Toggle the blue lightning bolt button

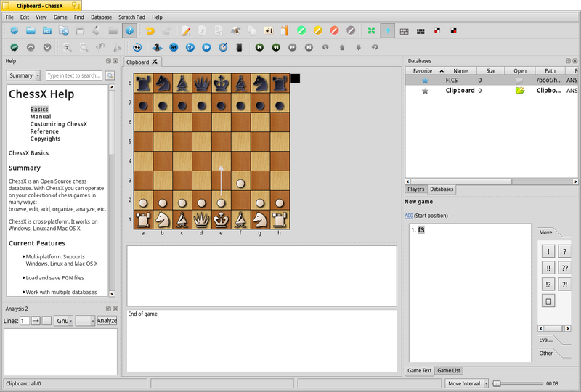pyautogui.click(x=388, y=30)
